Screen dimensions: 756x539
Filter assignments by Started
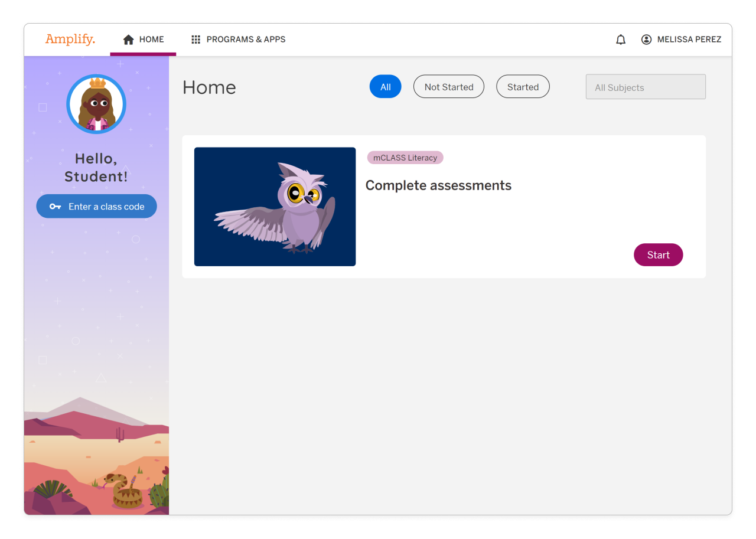523,87
